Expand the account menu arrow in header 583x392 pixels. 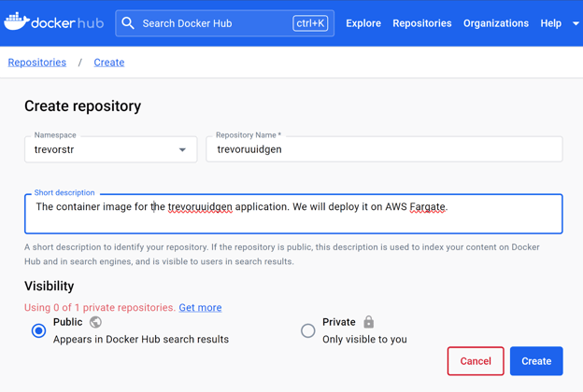(x=576, y=23)
